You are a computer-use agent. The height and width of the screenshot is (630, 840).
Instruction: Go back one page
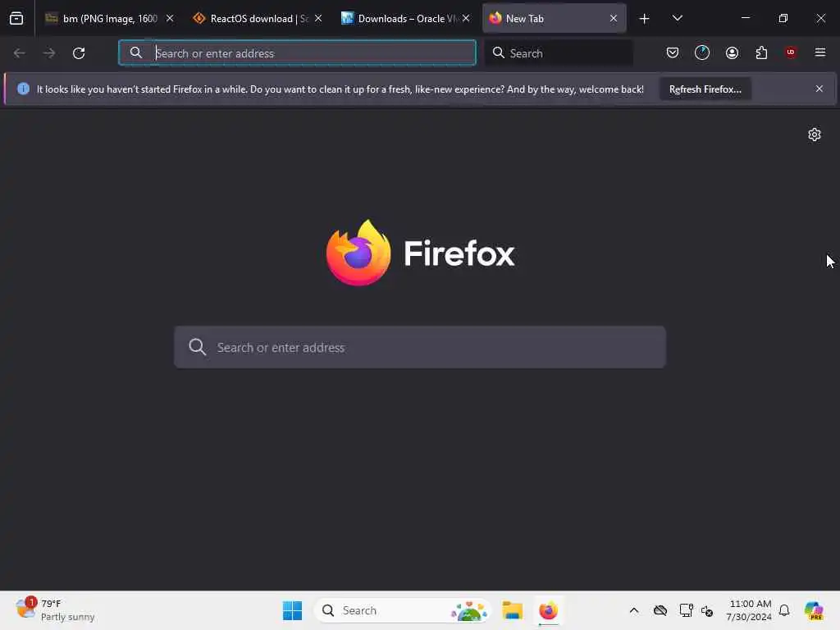(x=20, y=53)
